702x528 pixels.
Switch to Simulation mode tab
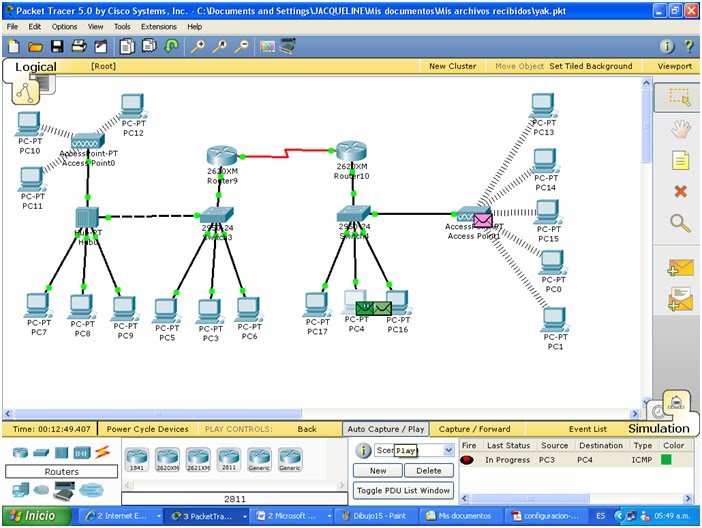tap(659, 429)
